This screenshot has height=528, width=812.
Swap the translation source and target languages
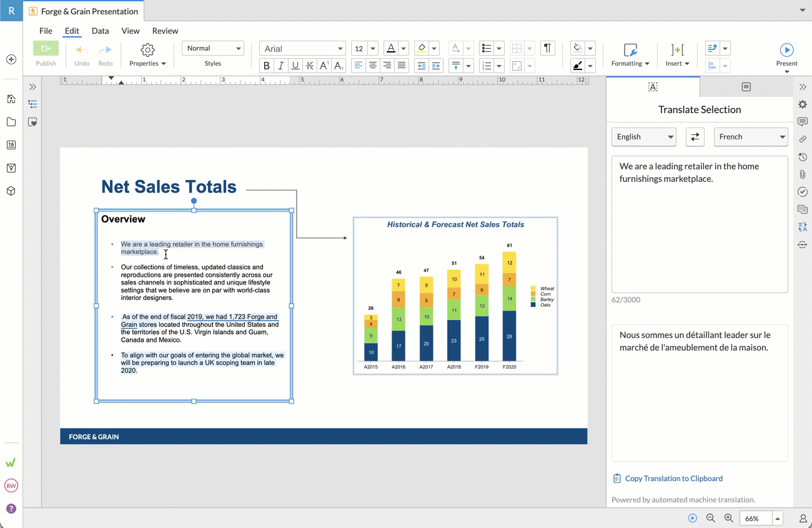point(695,137)
